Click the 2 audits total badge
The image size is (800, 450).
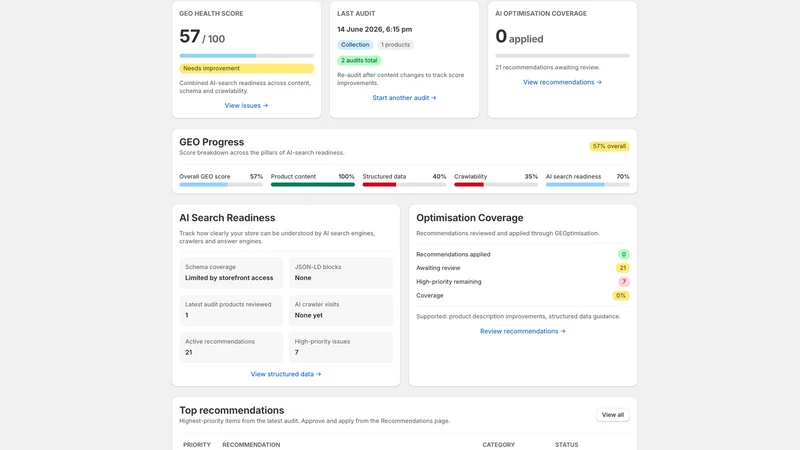click(x=359, y=60)
